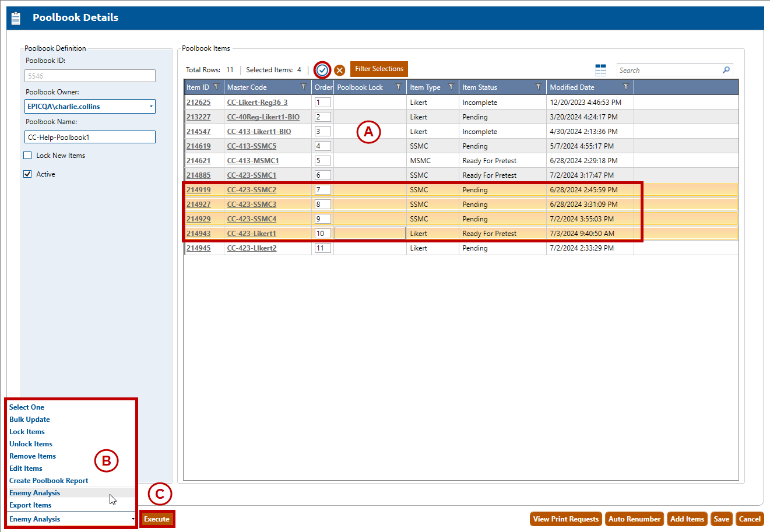770x532 pixels.
Task: Click the search magnifier icon
Action: pos(726,70)
